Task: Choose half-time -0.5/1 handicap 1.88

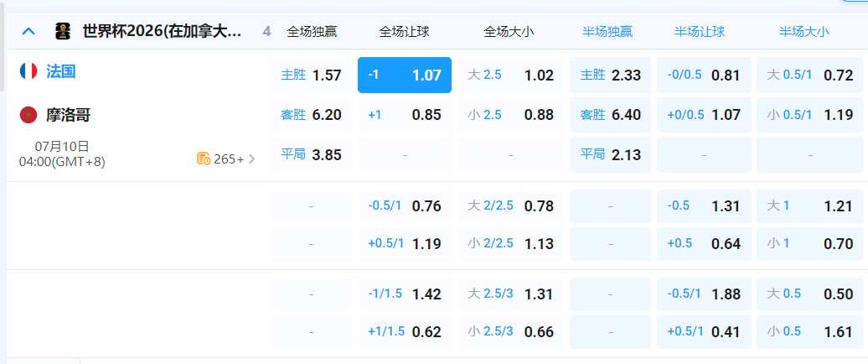Action: (x=704, y=294)
